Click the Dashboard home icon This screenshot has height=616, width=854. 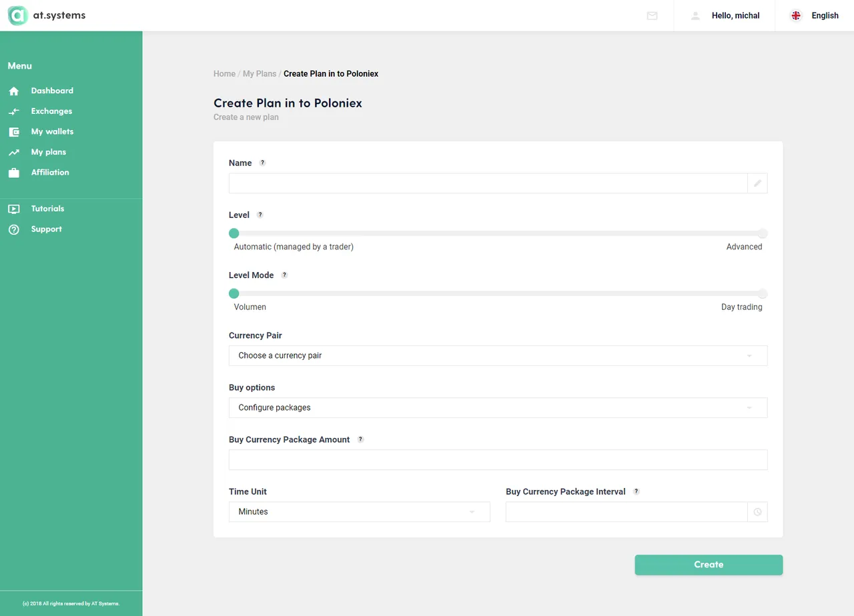pos(14,91)
